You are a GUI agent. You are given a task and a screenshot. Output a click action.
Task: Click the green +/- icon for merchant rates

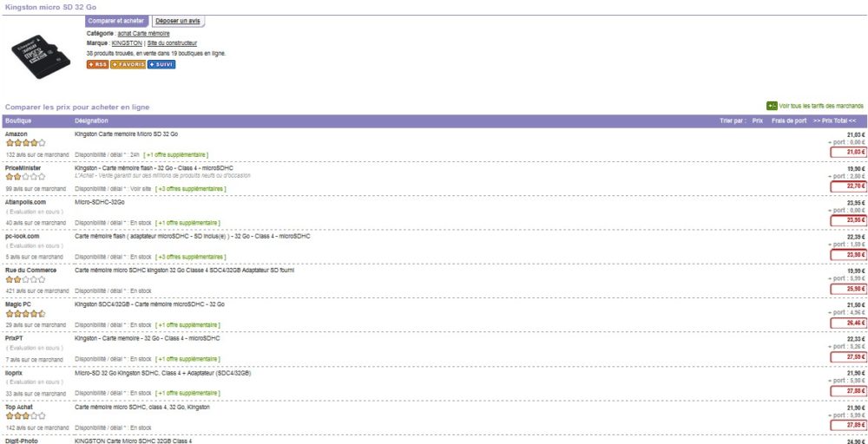coord(772,106)
